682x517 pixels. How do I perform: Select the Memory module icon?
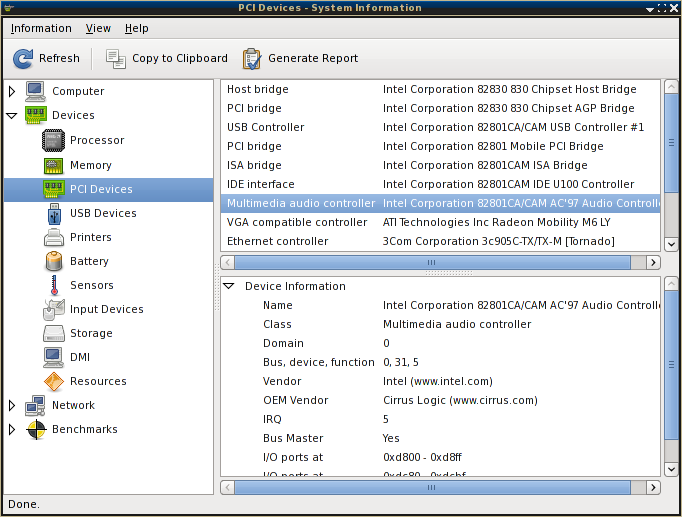pyautogui.click(x=53, y=165)
